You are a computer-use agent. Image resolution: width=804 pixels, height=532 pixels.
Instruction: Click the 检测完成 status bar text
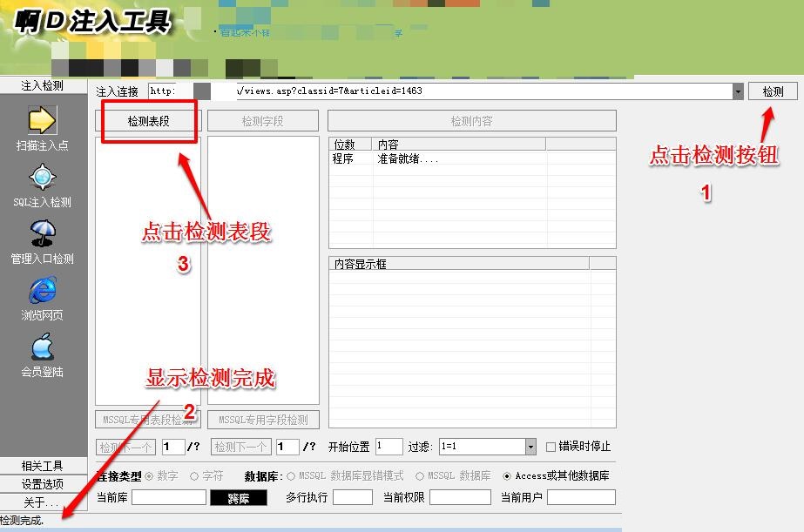tap(22, 521)
